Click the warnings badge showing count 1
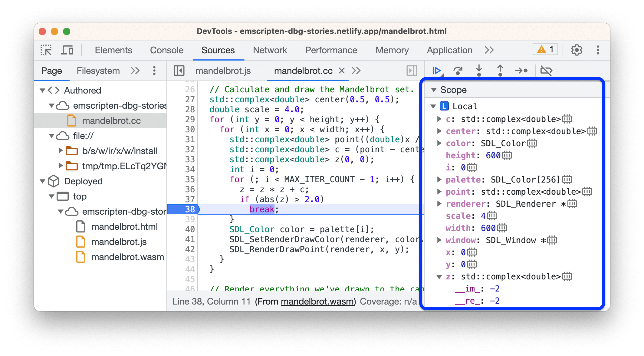This screenshot has height=356, width=644. [545, 49]
